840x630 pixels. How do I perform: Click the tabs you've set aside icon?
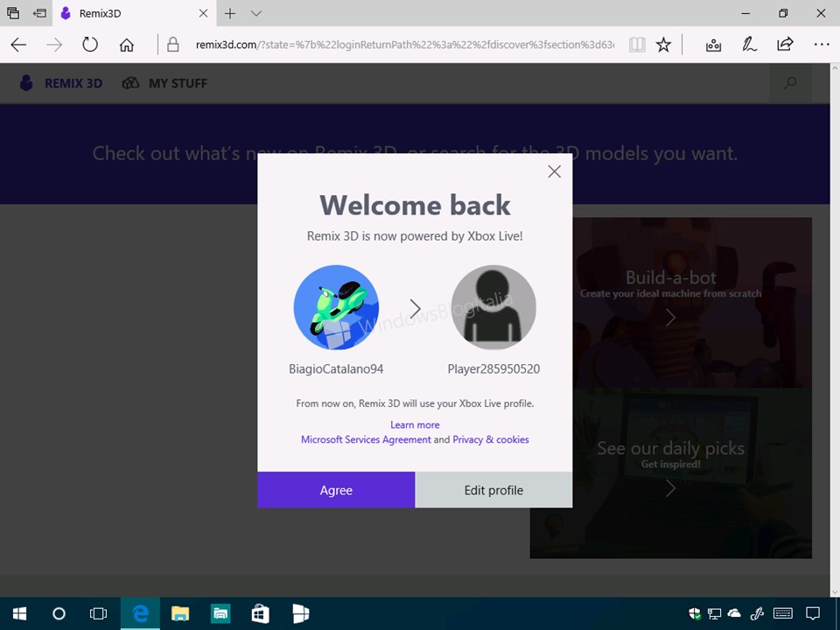(13, 13)
